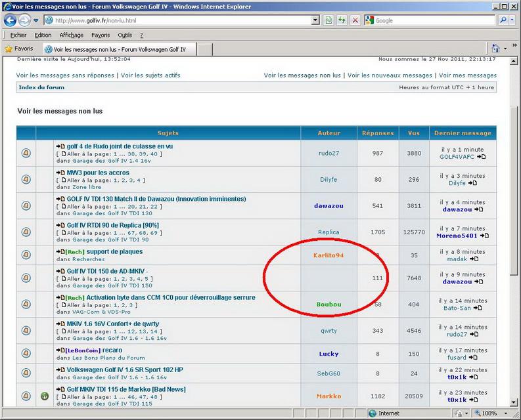Go to latest post icon beside Bato-San

478,308
